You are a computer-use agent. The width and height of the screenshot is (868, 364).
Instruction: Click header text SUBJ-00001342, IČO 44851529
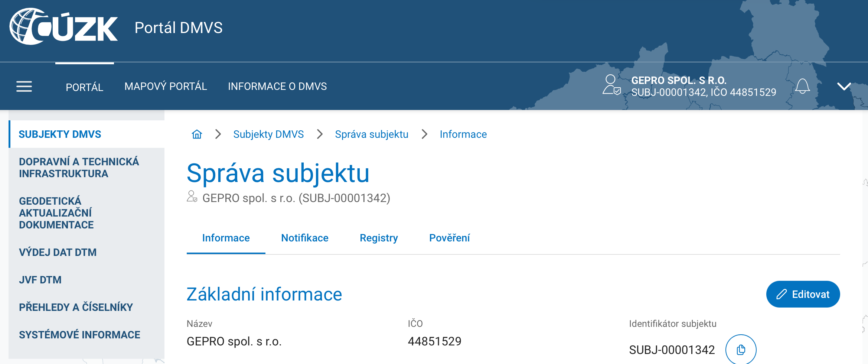704,92
